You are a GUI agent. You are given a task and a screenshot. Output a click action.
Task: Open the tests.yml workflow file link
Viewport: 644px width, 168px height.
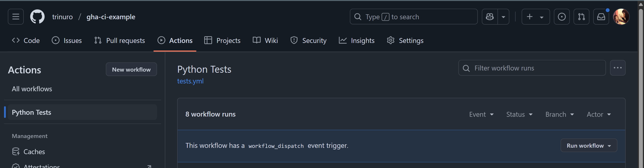click(190, 81)
